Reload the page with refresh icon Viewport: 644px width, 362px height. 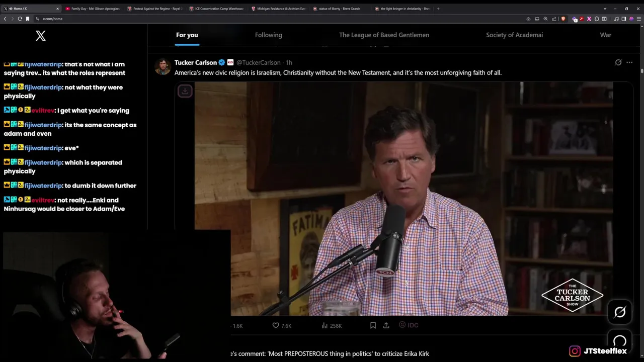pos(20,19)
